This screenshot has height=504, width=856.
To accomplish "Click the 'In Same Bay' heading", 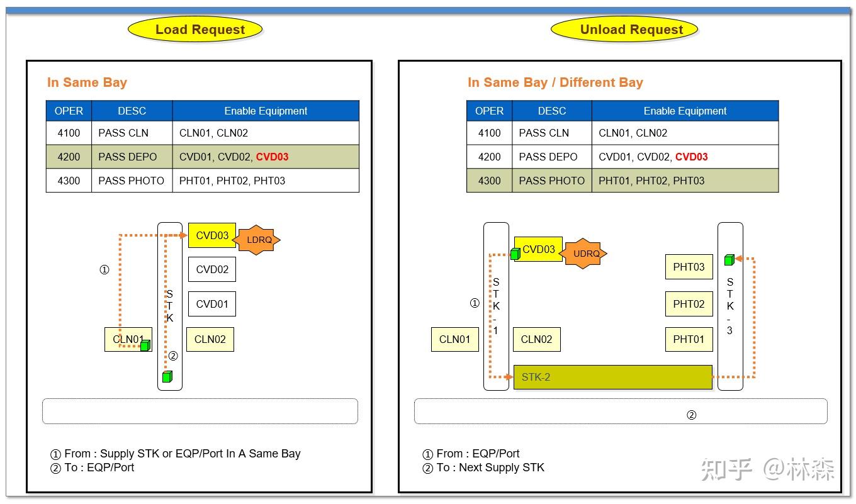I will [87, 82].
